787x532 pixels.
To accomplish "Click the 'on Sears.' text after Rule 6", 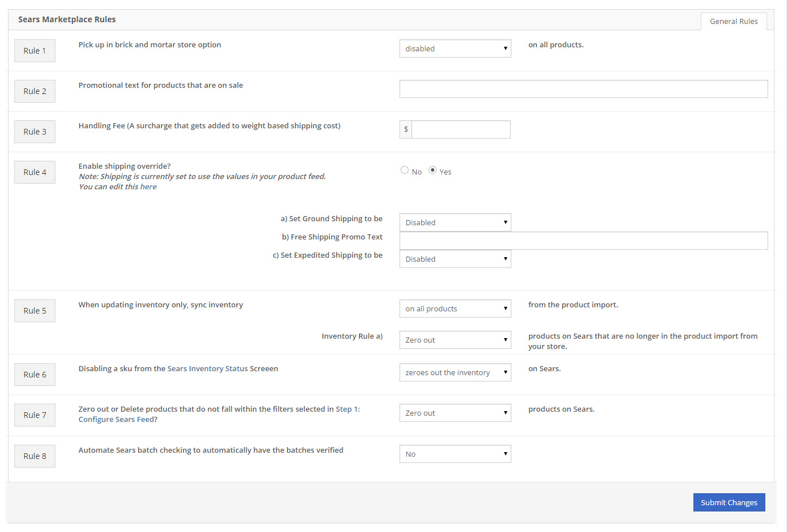I will [x=544, y=369].
